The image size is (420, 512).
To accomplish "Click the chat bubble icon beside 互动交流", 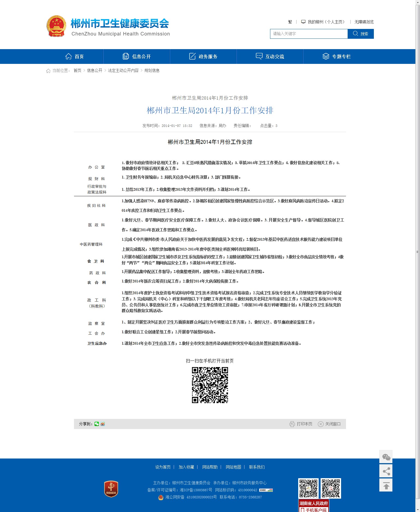I will [x=259, y=56].
